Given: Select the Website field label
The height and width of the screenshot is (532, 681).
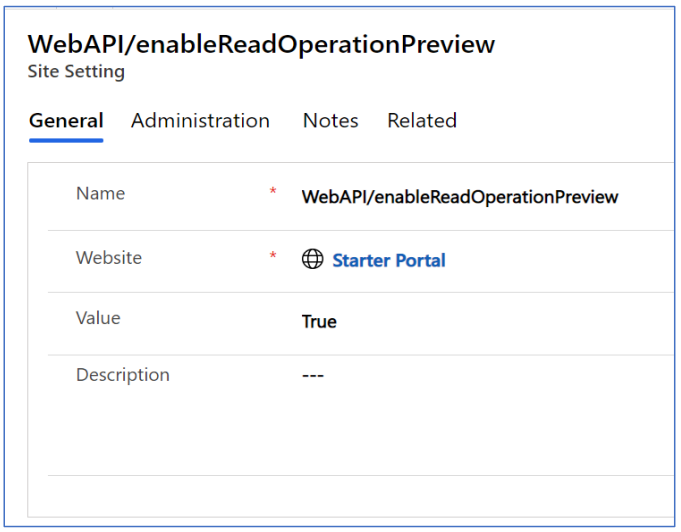Looking at the screenshot, I should pos(109,257).
